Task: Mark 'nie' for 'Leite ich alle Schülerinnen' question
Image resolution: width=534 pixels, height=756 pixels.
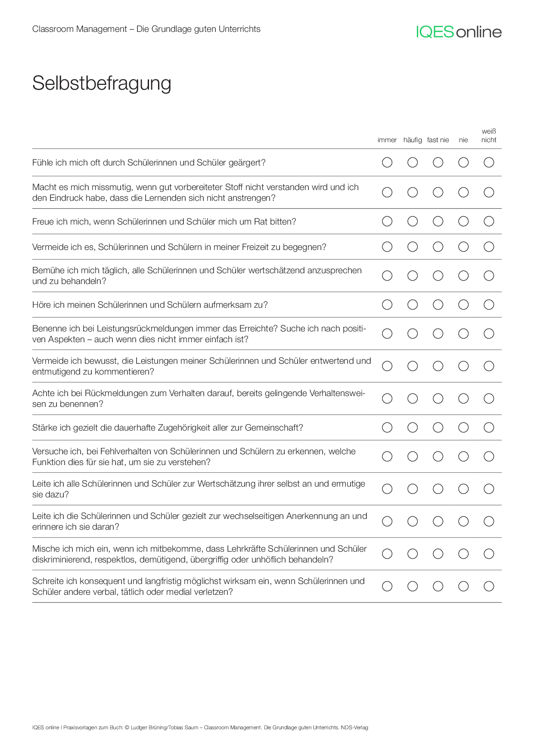Action: pyautogui.click(x=463, y=489)
